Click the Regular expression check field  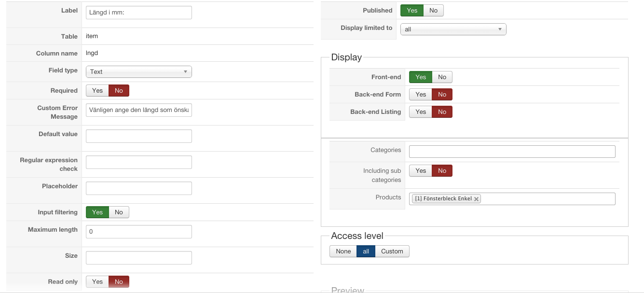coord(138,162)
